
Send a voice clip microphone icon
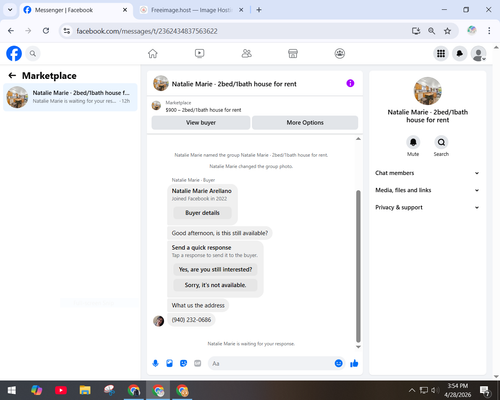[155, 363]
